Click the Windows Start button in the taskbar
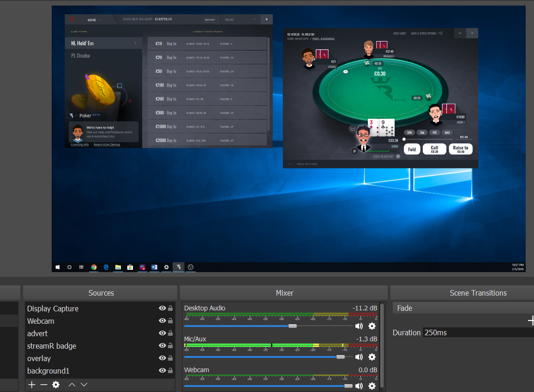The height and width of the screenshot is (392, 534). [58, 267]
